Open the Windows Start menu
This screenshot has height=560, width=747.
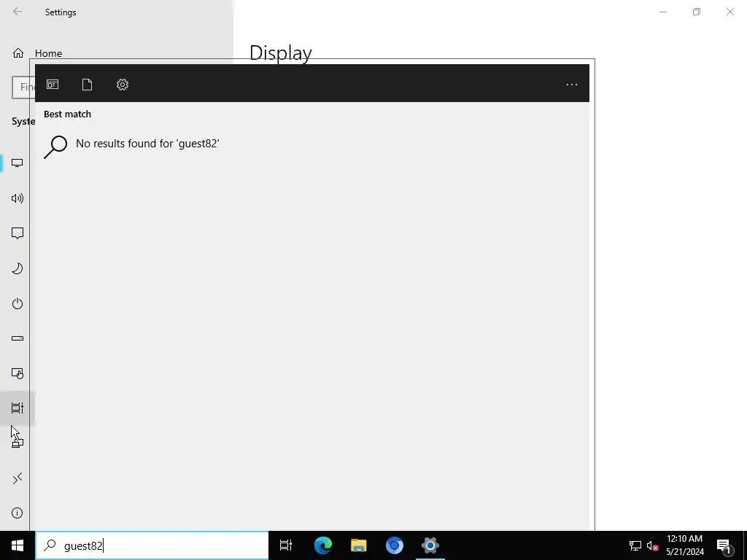18,545
